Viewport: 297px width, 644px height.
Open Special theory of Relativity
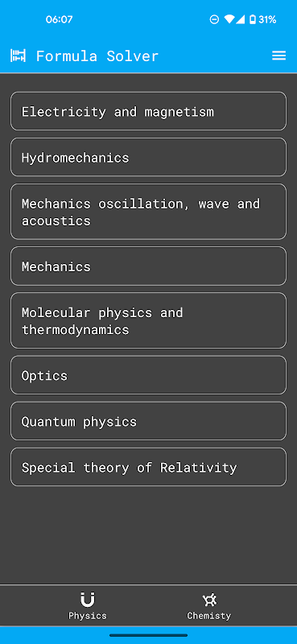pyautogui.click(x=148, y=467)
